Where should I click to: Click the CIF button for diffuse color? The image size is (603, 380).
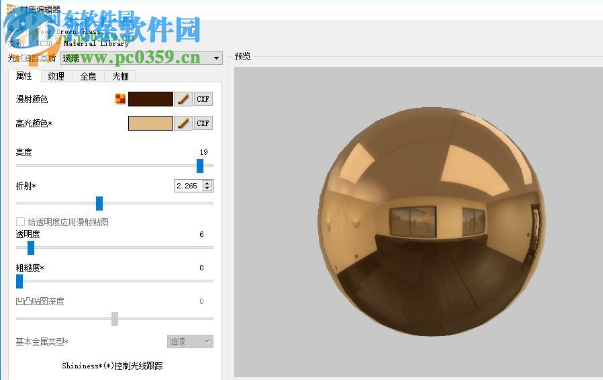203,99
